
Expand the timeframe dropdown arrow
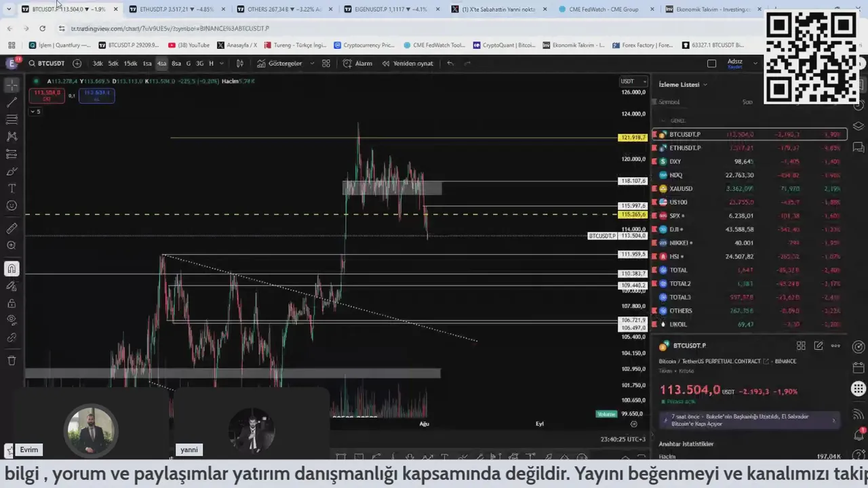coord(222,63)
